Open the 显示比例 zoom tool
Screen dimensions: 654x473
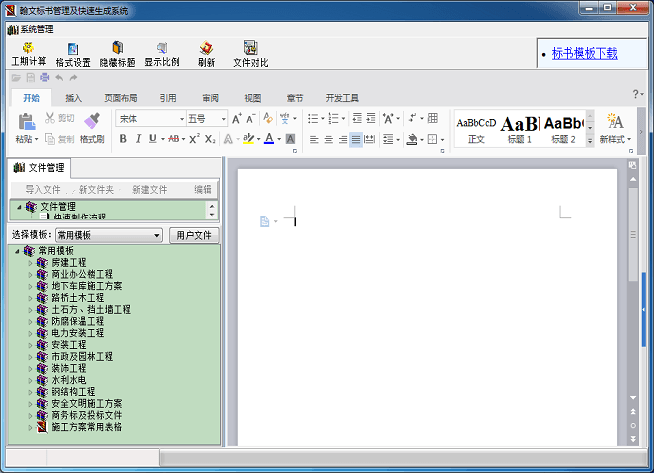(162, 55)
